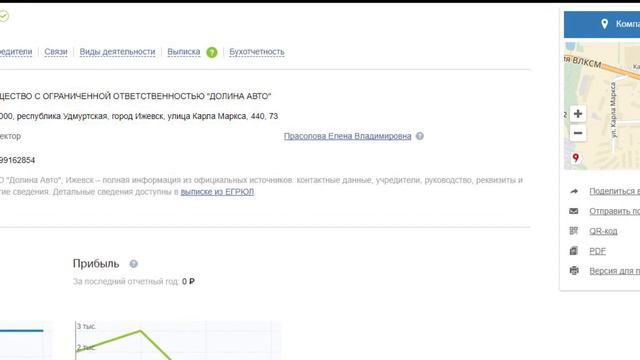
Task: Click the map thumbnail of Карла Маркса street
Action: [602, 106]
